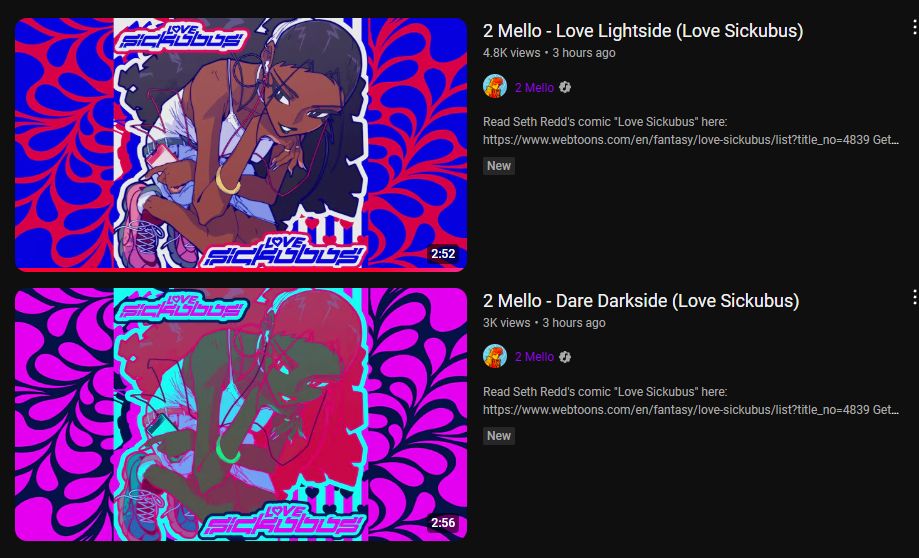This screenshot has width=919, height=558.
Task: Click the New badge under Love Lightside
Action: click(x=499, y=166)
